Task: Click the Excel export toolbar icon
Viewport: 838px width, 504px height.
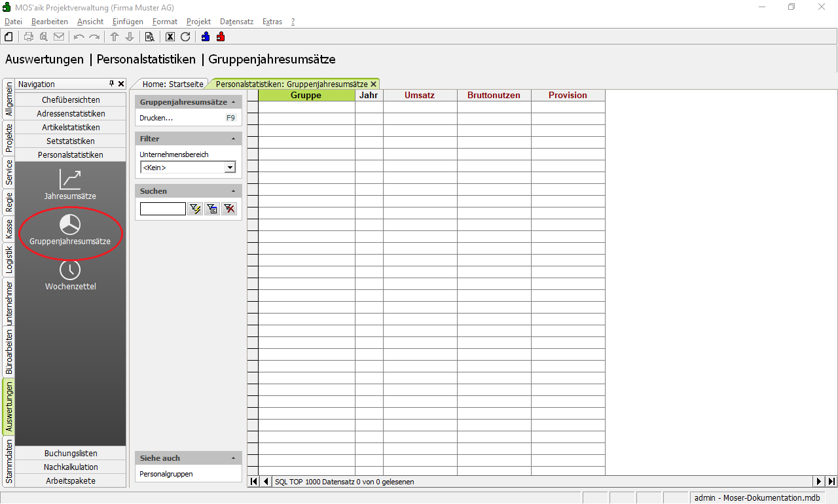Action: (170, 37)
